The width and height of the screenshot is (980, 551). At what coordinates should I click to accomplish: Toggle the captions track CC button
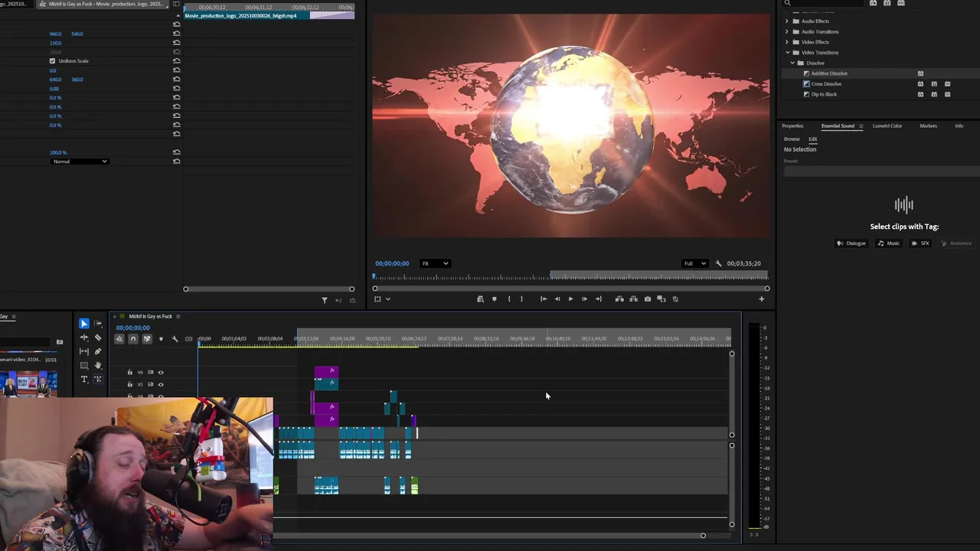(188, 339)
